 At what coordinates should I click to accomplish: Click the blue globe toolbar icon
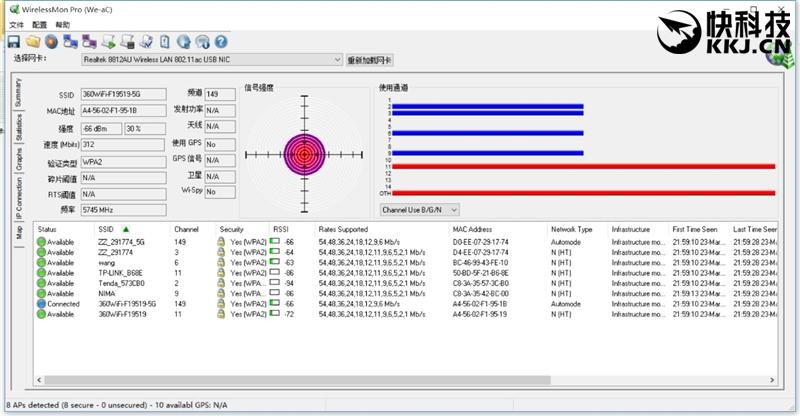pos(184,42)
